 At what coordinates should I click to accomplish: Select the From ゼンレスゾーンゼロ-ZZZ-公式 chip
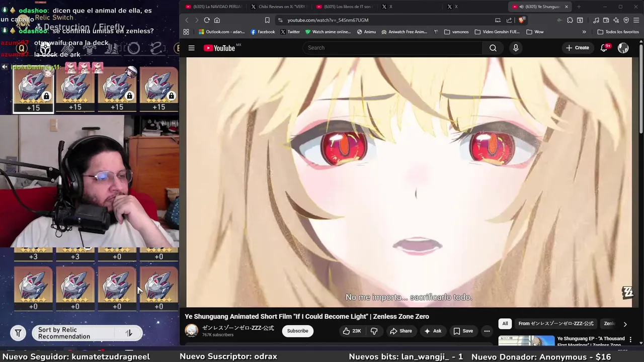(x=556, y=324)
